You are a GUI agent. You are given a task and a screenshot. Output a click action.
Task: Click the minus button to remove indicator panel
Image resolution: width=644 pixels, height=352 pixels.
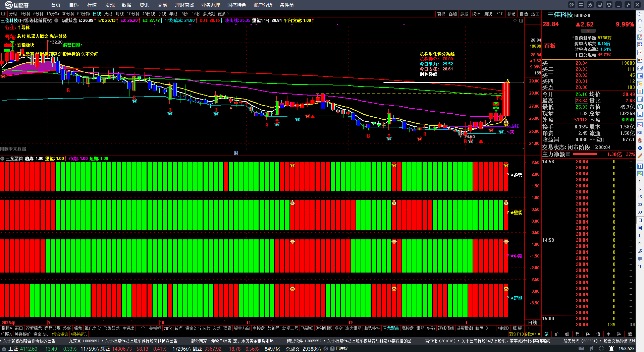[537, 328]
